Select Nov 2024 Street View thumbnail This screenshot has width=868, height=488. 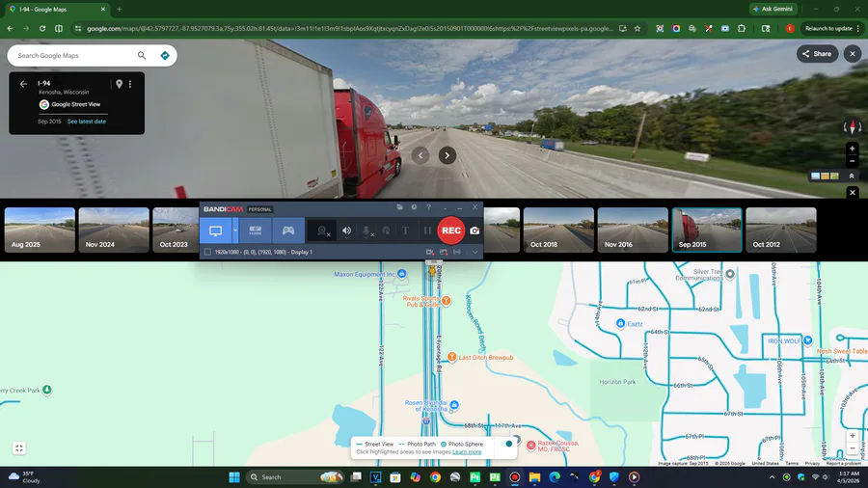tap(114, 230)
